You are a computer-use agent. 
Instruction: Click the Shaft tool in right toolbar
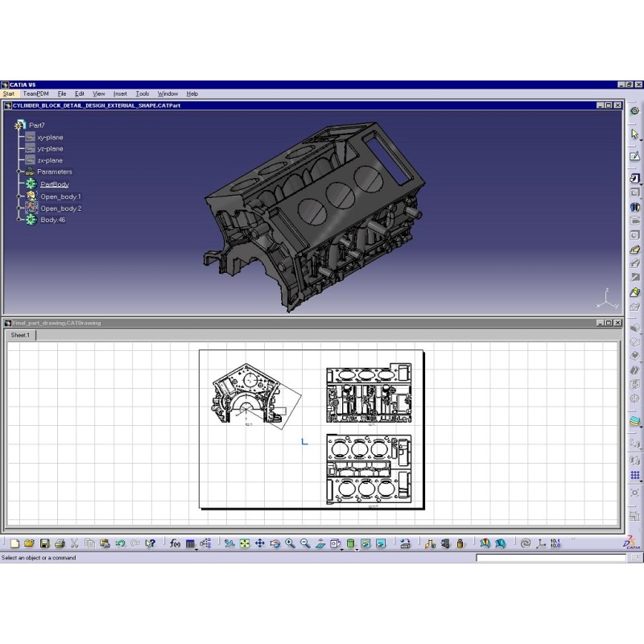point(634,207)
